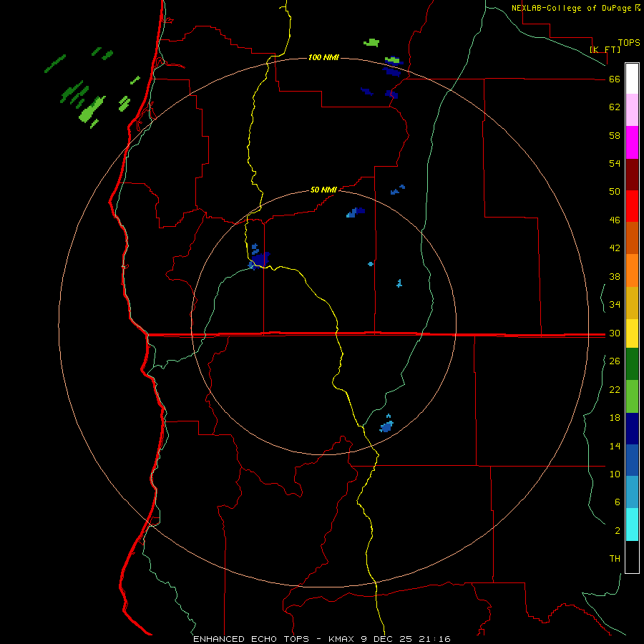Click the navy-blue echo north inside 50 NMI ring

coord(356,213)
